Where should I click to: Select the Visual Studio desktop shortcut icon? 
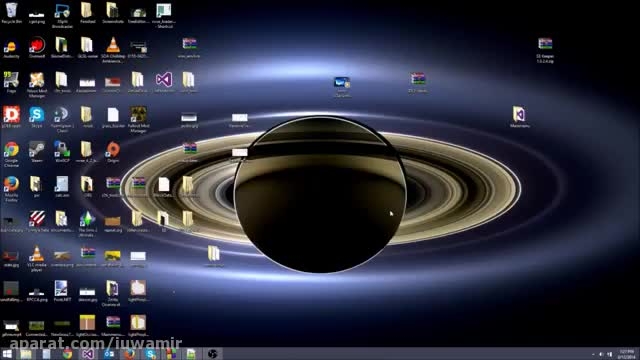164,82
